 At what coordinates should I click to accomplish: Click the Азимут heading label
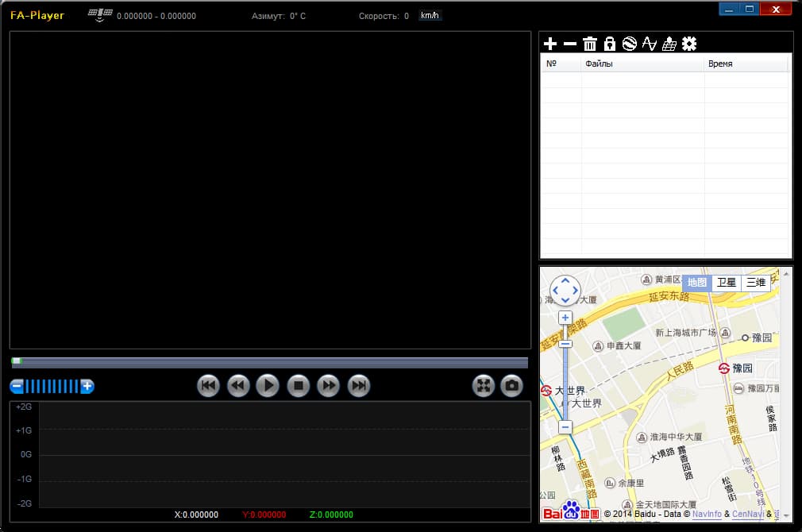tap(268, 16)
